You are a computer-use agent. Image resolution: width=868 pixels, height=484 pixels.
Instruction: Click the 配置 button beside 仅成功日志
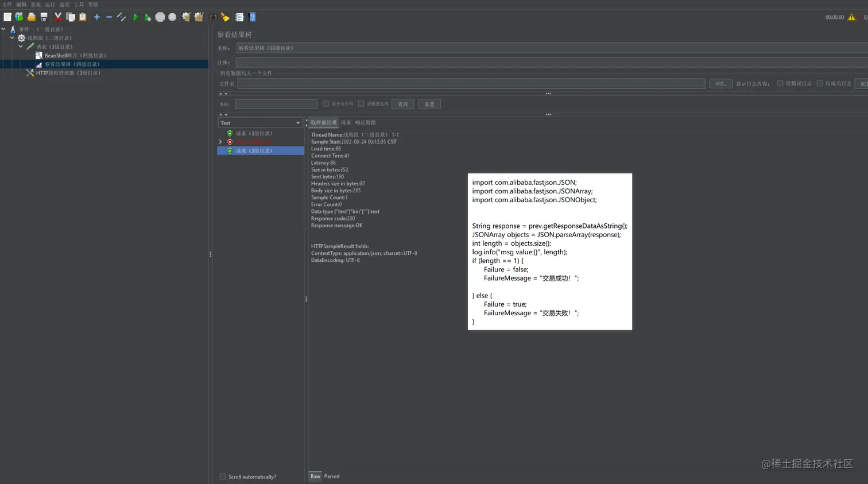[x=862, y=84]
